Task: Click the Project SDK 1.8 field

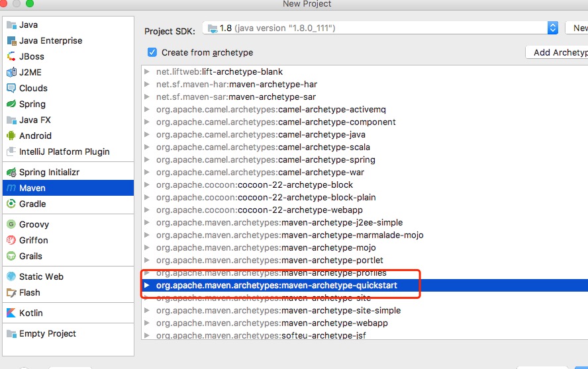Action: (380, 28)
